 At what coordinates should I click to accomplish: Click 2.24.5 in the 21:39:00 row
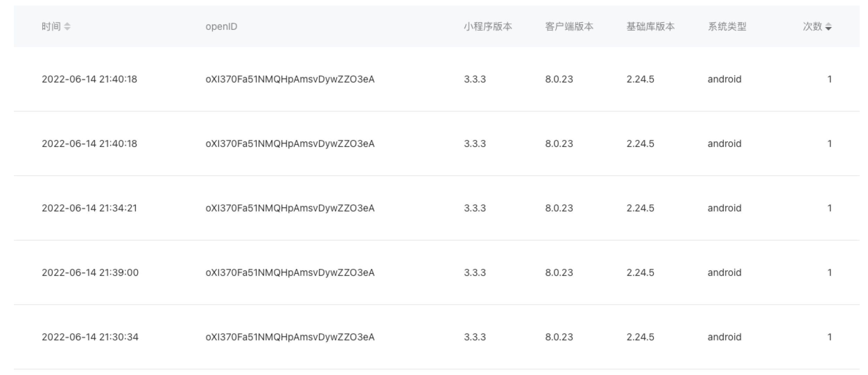(640, 272)
